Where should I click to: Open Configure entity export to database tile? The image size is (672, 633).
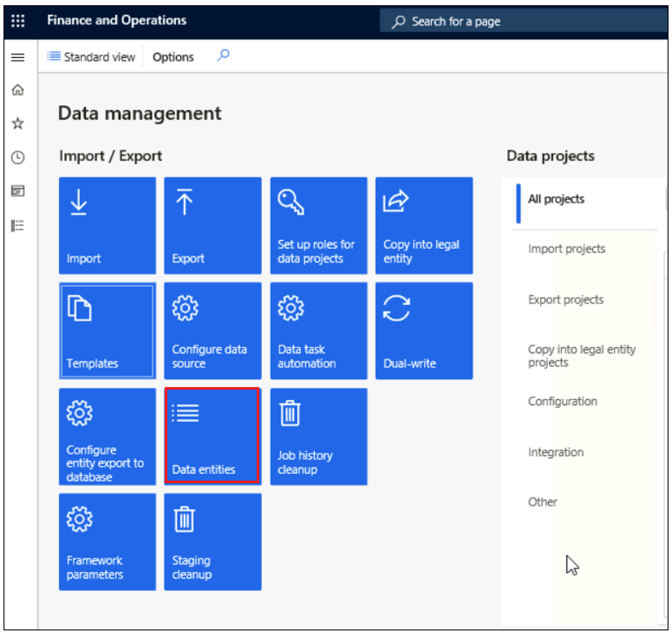coord(107,436)
